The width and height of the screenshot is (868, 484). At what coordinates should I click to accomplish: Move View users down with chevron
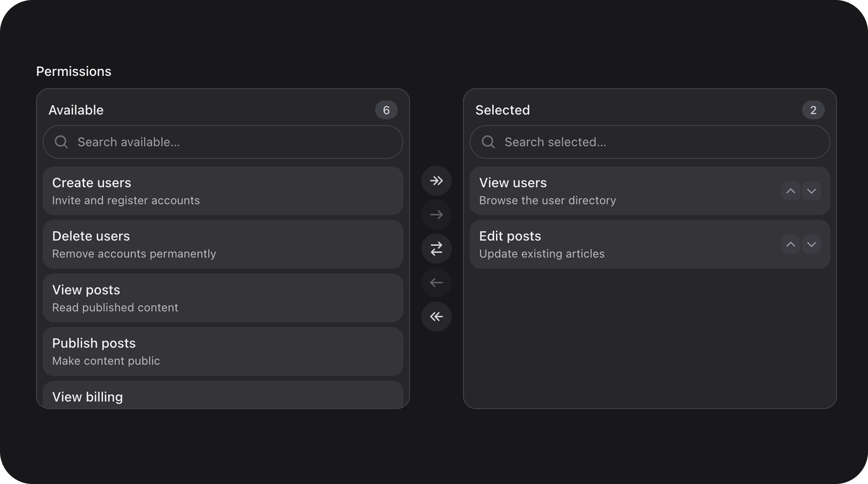[x=812, y=191]
